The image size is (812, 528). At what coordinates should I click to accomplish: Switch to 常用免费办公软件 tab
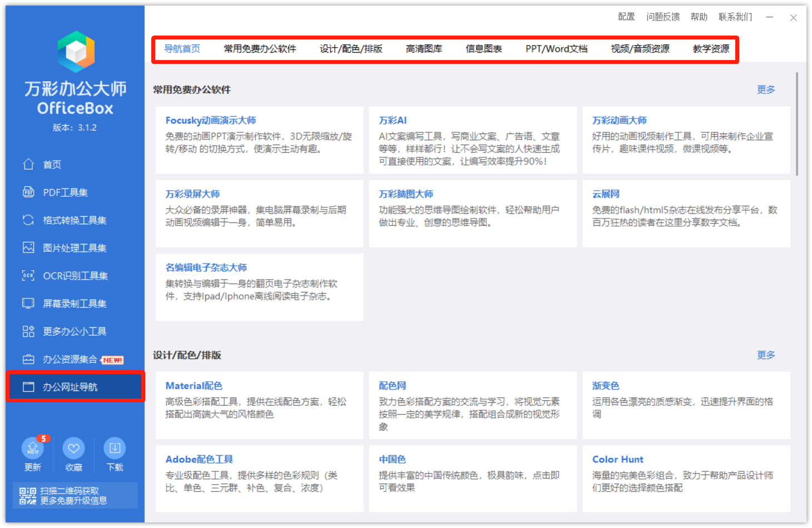point(260,49)
